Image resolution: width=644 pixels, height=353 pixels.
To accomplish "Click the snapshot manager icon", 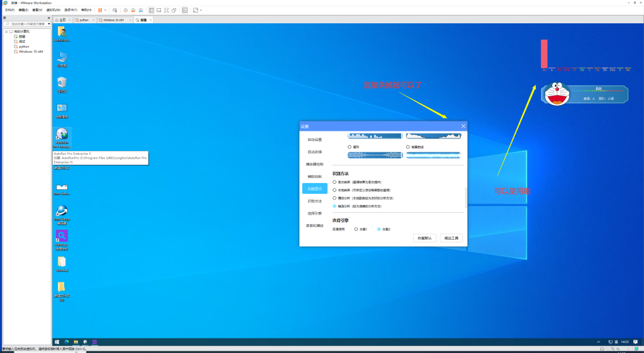I will (140, 10).
